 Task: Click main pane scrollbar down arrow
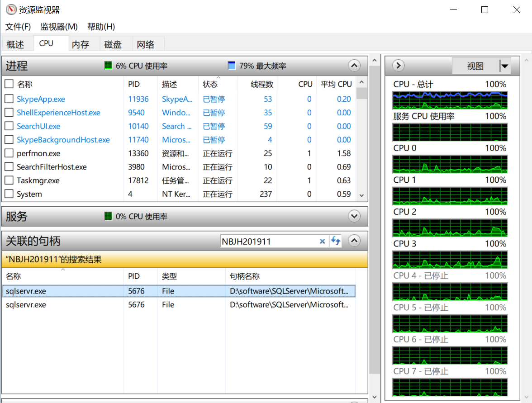click(x=375, y=397)
